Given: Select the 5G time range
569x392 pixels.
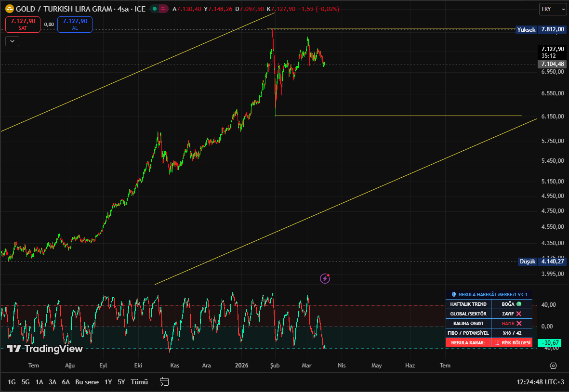Looking at the screenshot, I should (x=26, y=382).
